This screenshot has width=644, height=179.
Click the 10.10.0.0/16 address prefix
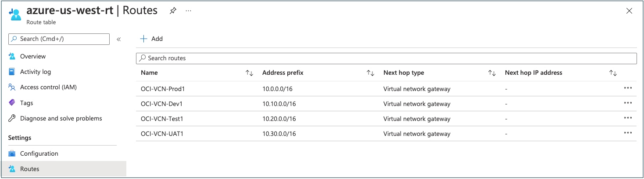[279, 104]
